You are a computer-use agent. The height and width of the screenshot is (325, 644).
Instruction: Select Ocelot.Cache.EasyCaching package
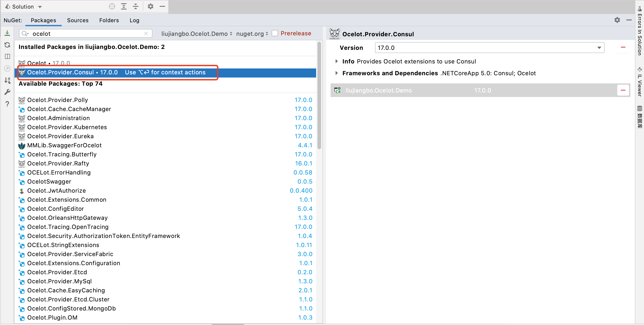click(x=165, y=290)
